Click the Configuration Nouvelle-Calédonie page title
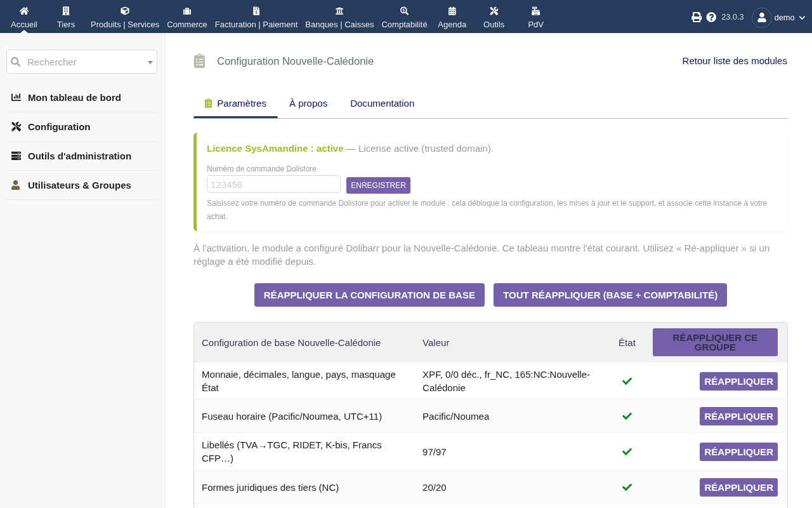812x508 pixels. coord(295,61)
